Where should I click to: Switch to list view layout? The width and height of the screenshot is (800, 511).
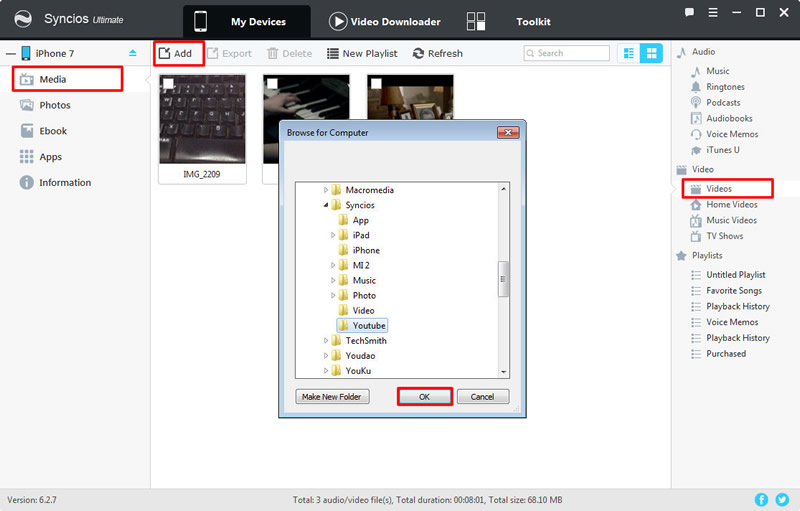pos(629,53)
